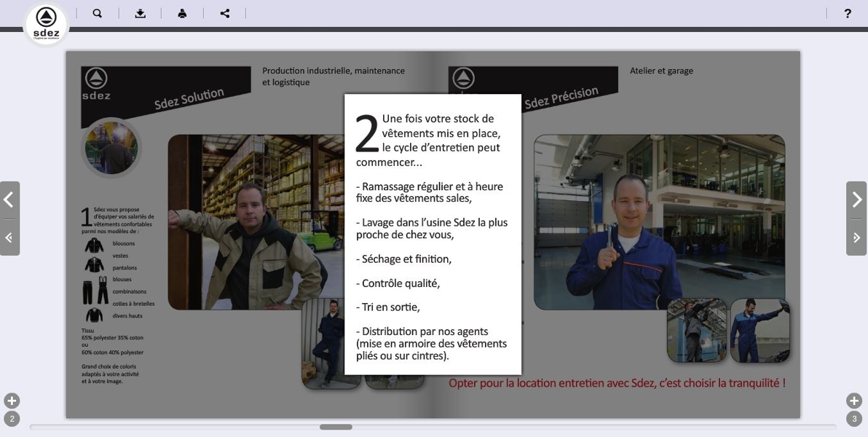Jump to the last page with the double right arrow

pos(857,237)
